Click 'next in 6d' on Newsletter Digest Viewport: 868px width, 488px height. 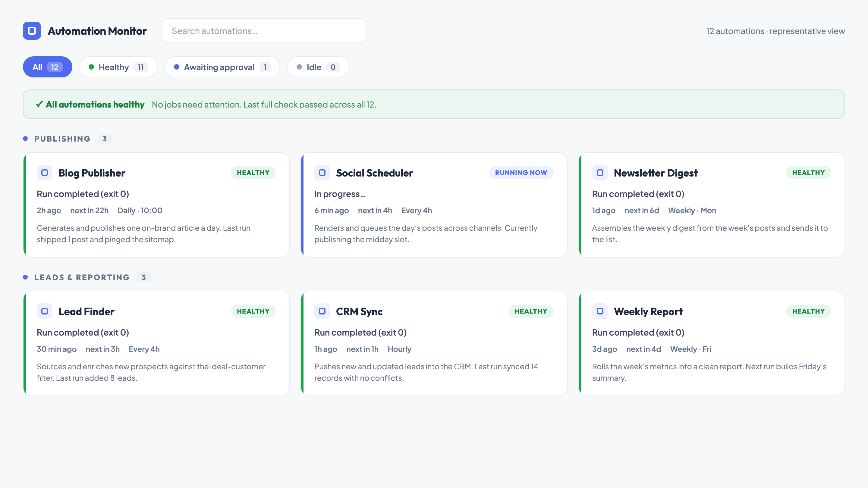point(642,211)
